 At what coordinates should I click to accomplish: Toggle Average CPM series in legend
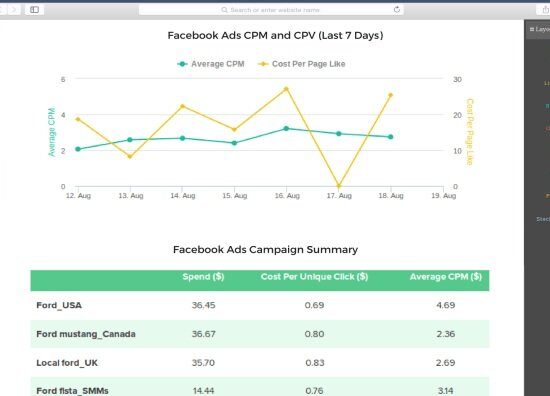(x=211, y=64)
